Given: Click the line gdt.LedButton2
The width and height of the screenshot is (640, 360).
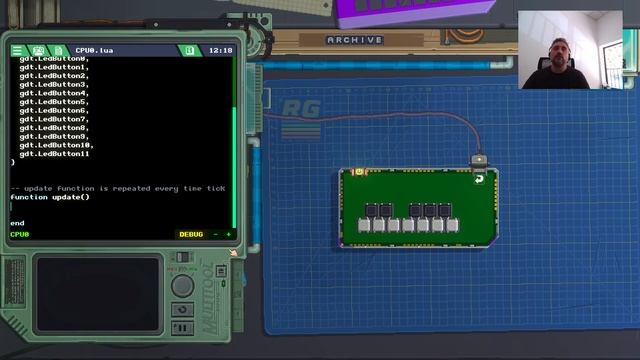Looking at the screenshot, I should (x=54, y=76).
